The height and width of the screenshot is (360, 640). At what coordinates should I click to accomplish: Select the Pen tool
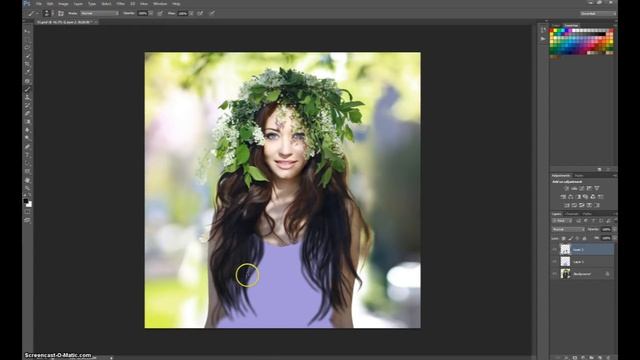pos(27,147)
